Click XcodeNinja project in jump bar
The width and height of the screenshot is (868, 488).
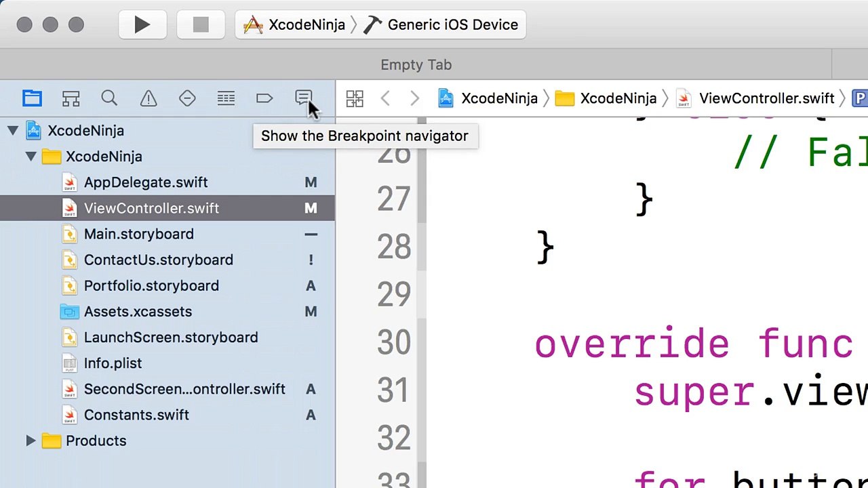[x=488, y=98]
